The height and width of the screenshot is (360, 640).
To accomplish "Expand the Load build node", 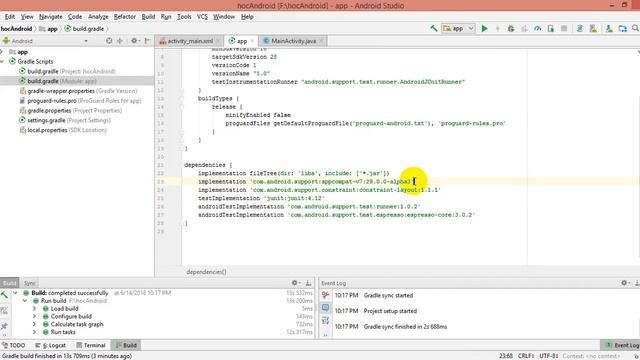I will (35, 309).
